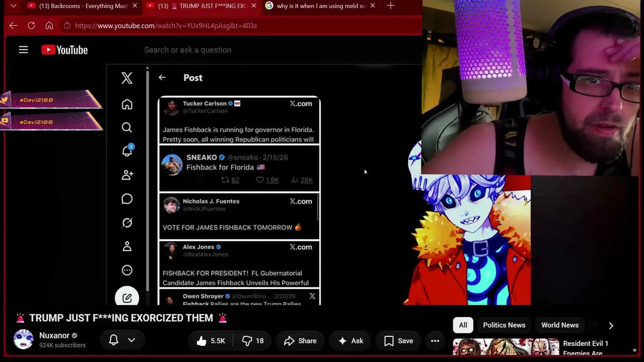Dislike the video showing 18 dislikes
Image resolution: width=644 pixels, height=362 pixels.
click(253, 341)
